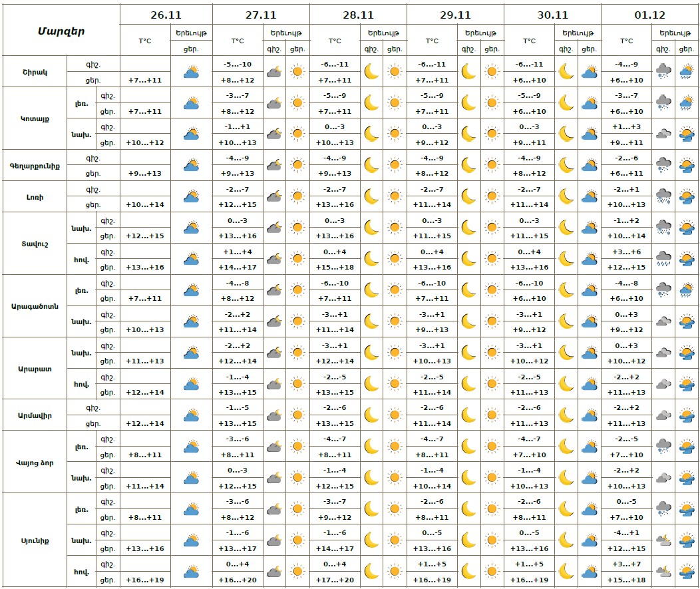
Task: Click Գեղարքունիք partly cloudy icon for 26.11
Action: click(191, 165)
